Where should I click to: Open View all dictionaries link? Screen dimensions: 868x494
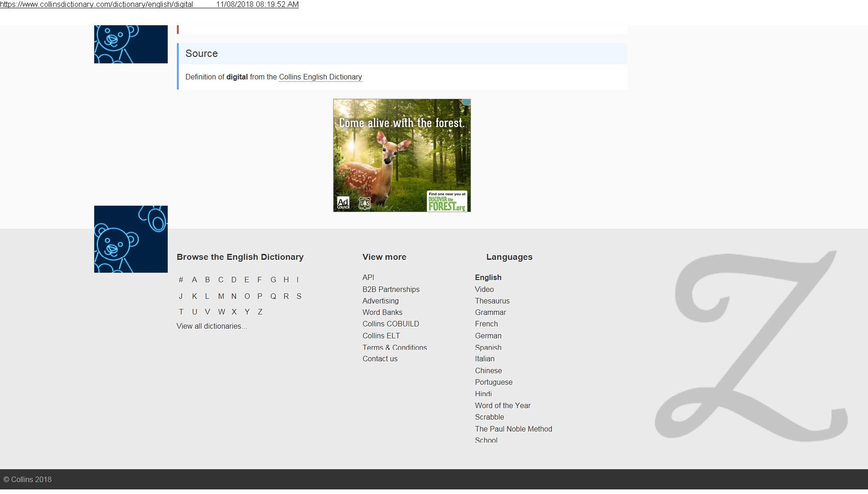pyautogui.click(x=211, y=326)
